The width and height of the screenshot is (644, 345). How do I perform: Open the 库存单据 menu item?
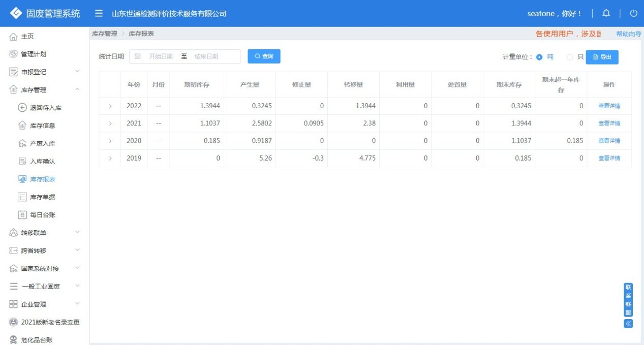click(x=43, y=197)
